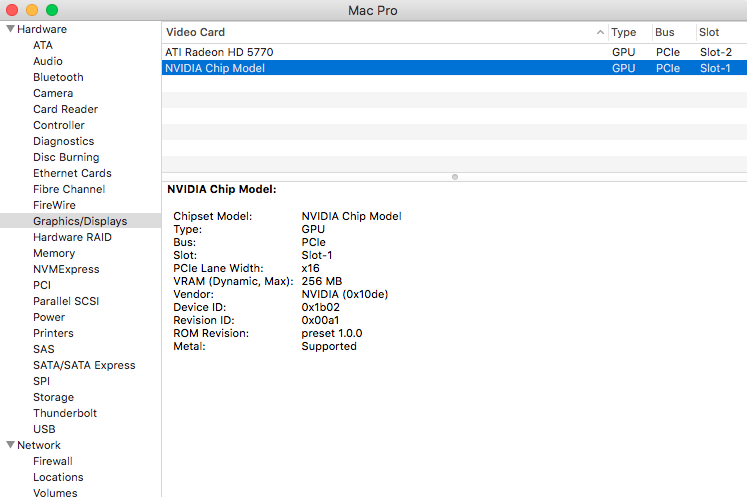Click the Device ID value 0x1b02
This screenshot has height=497, width=747.
point(321,307)
